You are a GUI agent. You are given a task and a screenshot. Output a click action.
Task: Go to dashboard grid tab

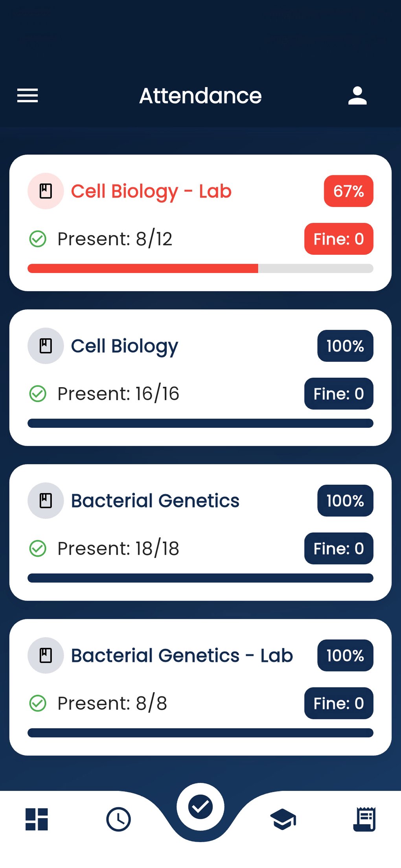[x=37, y=819]
